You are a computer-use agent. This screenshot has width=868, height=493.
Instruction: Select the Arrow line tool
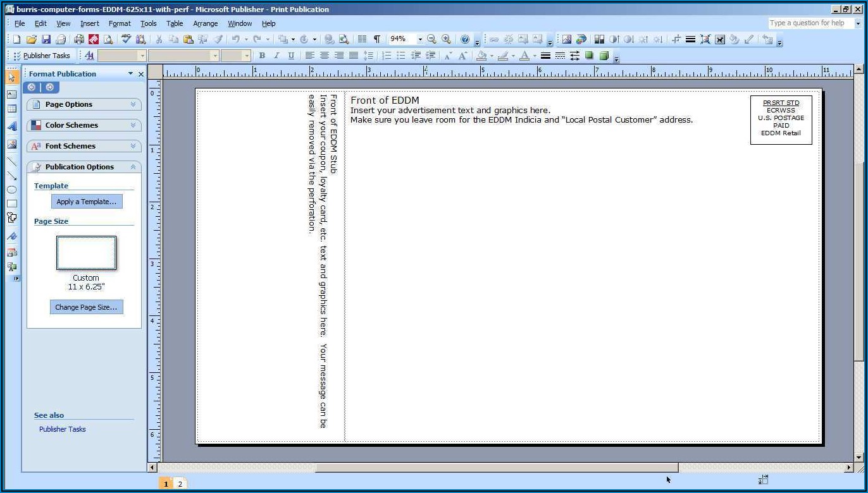pyautogui.click(x=11, y=176)
